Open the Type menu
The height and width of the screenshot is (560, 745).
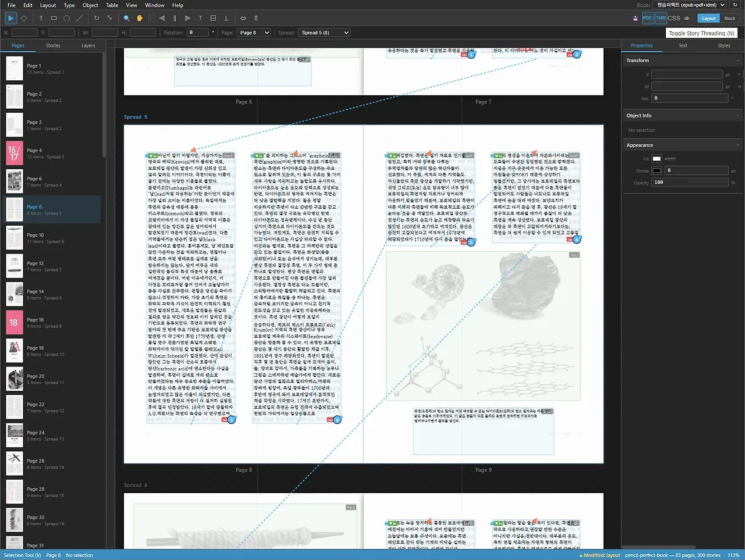coord(69,5)
